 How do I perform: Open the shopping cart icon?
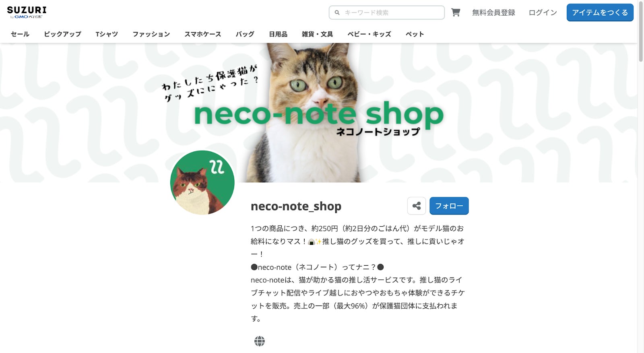pyautogui.click(x=456, y=12)
